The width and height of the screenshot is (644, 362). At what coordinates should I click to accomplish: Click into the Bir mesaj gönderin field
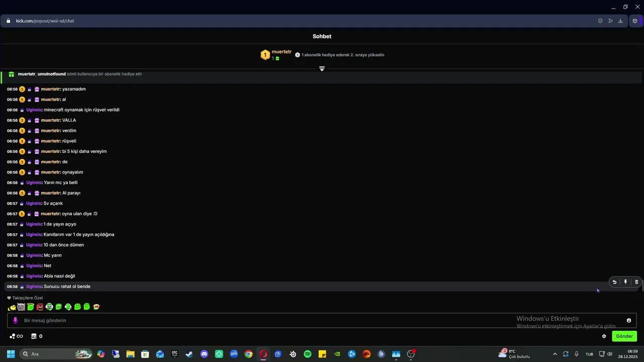[x=322, y=320]
